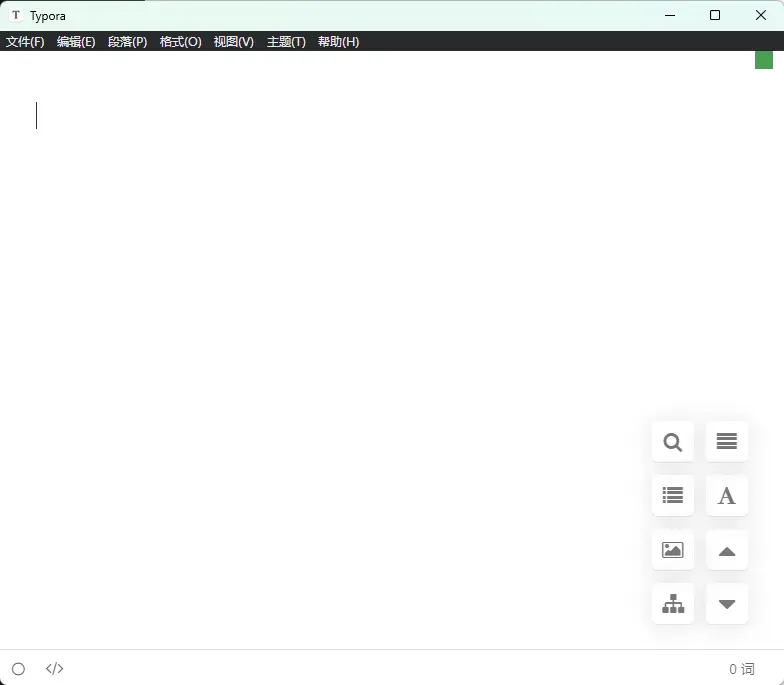The image size is (784, 685).
Task: Close the Typora window
Action: pyautogui.click(x=760, y=16)
